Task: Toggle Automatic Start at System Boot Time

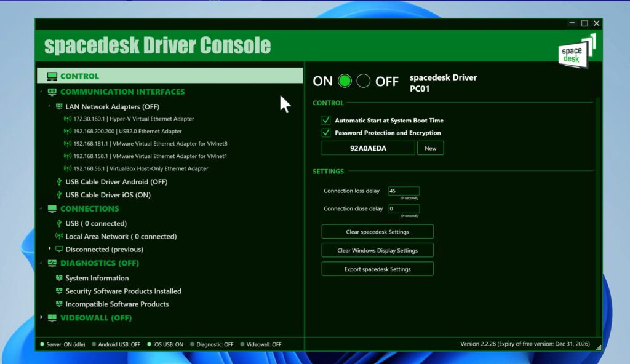Action: [326, 120]
